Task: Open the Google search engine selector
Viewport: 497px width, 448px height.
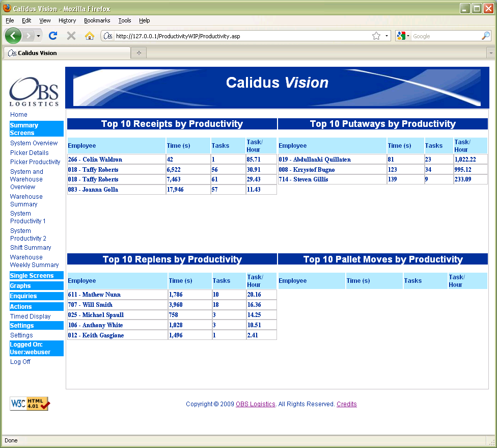Action: click(403, 36)
